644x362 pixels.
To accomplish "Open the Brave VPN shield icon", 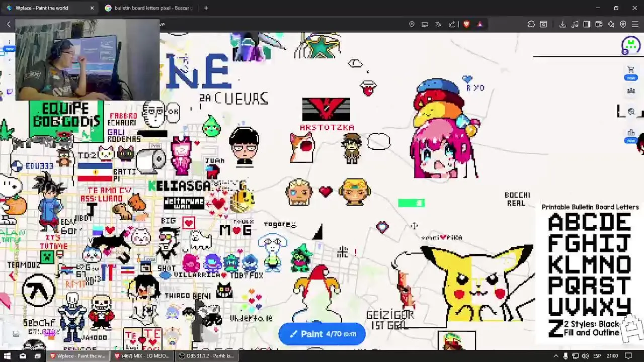I will click(x=623, y=24).
